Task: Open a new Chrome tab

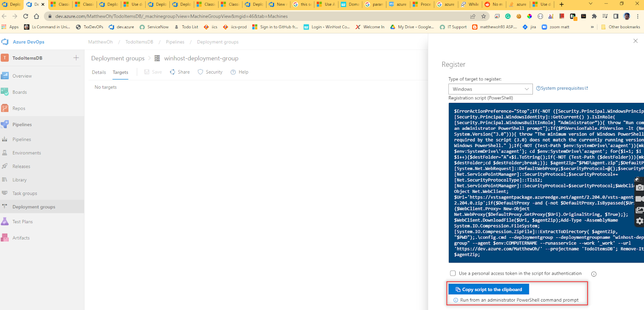Action: point(561,4)
